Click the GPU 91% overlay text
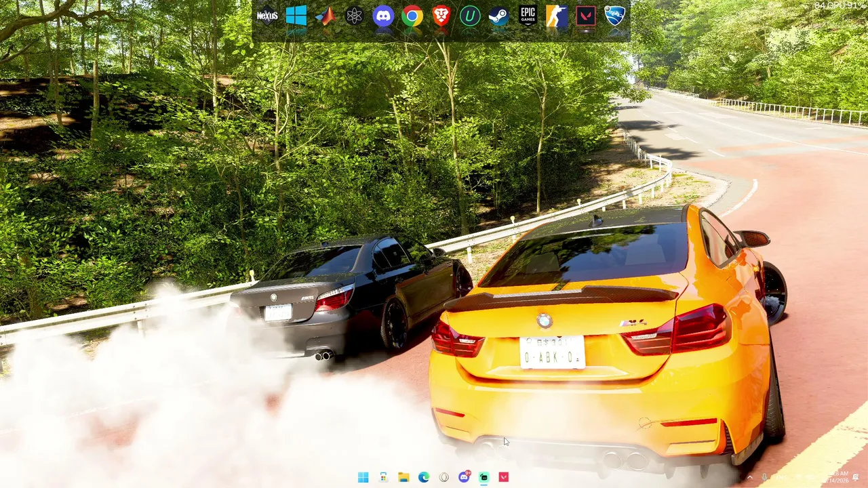This screenshot has height=488, width=868. [847, 5]
